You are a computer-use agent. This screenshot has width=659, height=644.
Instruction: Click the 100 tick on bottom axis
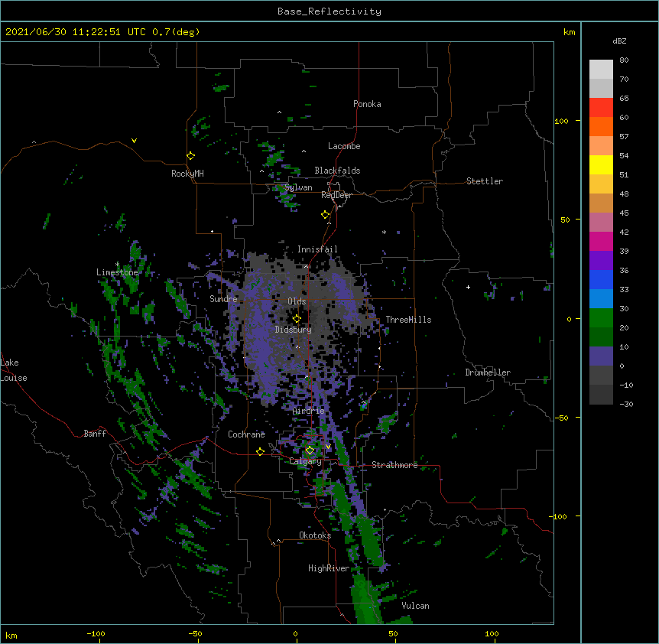(492, 633)
